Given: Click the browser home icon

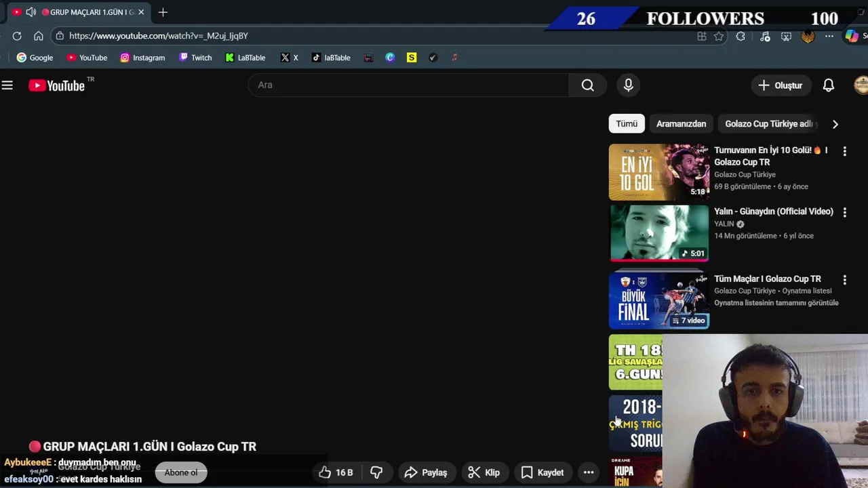Looking at the screenshot, I should point(39,36).
